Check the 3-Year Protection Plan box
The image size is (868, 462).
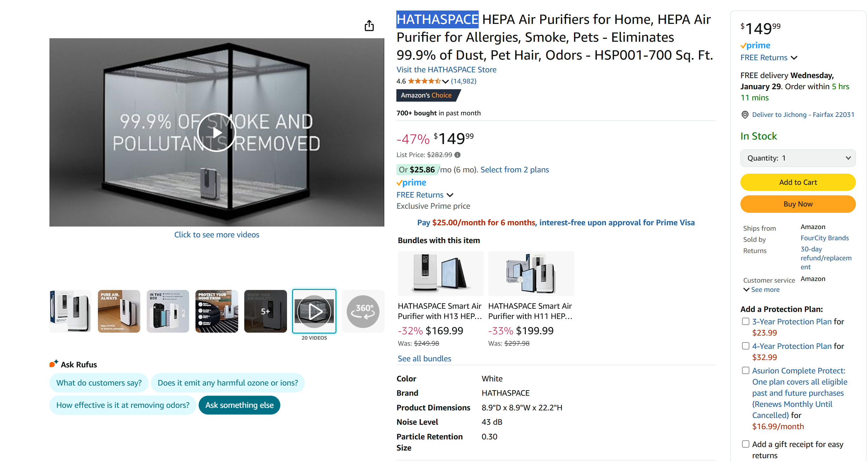click(x=745, y=321)
